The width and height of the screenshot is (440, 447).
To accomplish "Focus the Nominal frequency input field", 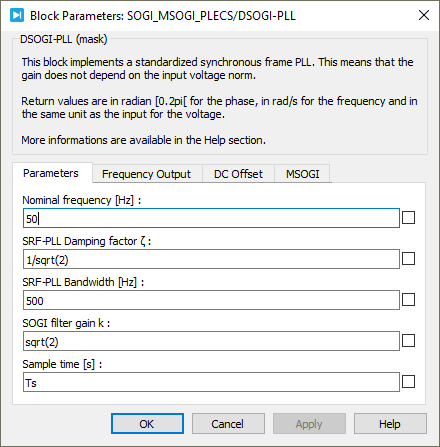I will (211, 218).
